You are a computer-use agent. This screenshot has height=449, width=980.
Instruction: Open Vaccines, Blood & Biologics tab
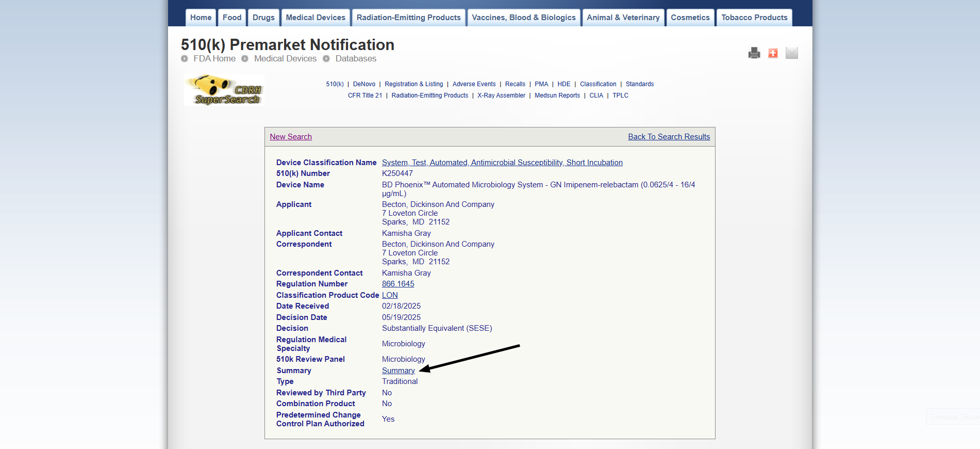tap(524, 18)
